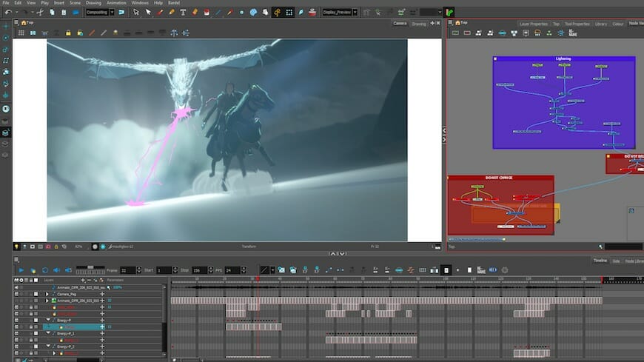Click the green and red icon beside the display toolbar
This screenshot has width=644, height=362.
pos(449,13)
